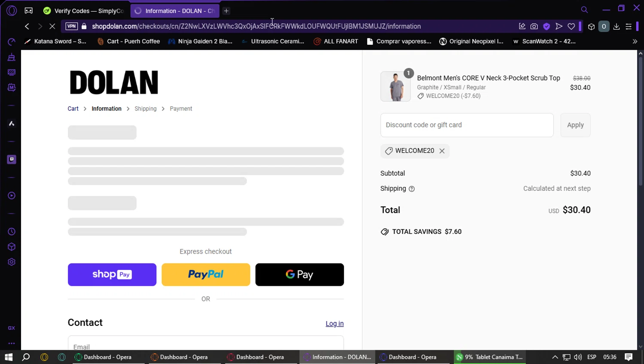Add the page to bookmarks via heart icon
Screen dimensions: 644x364
(571, 26)
